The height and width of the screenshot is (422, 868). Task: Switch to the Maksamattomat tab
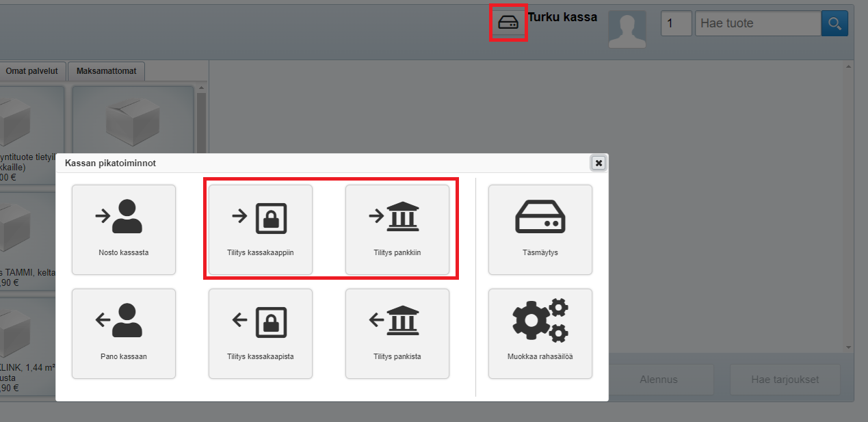pyautogui.click(x=106, y=71)
